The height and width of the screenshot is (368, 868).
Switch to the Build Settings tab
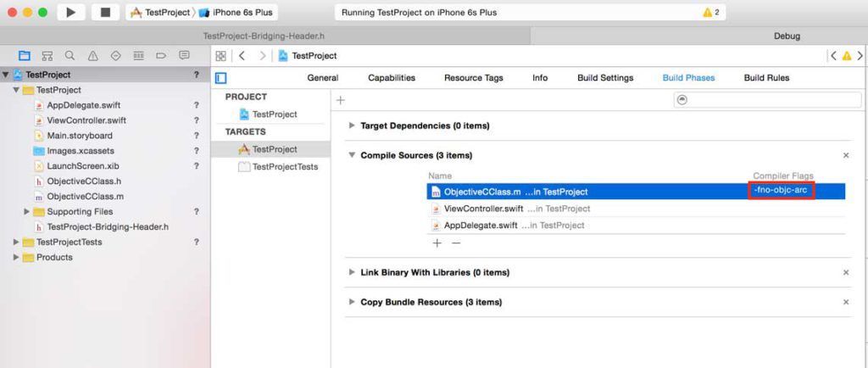coord(605,78)
